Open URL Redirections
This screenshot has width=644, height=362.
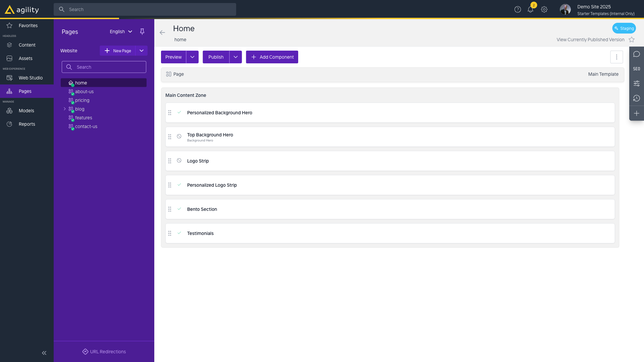pyautogui.click(x=104, y=352)
